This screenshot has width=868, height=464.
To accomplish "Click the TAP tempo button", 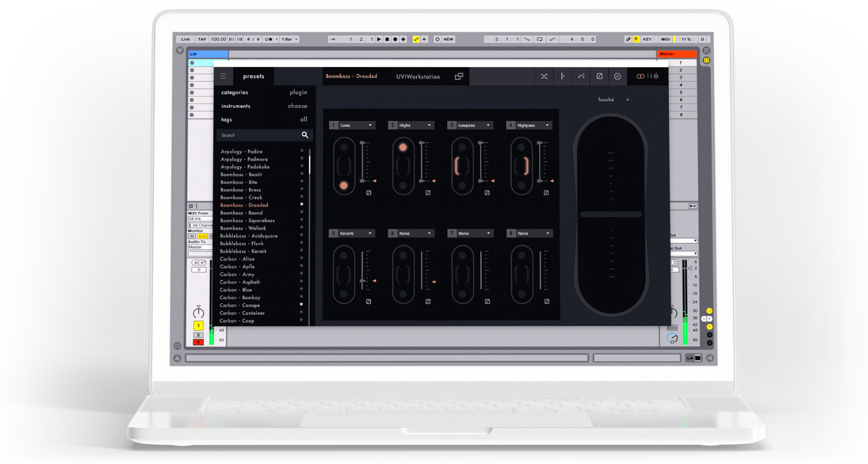I will [202, 39].
